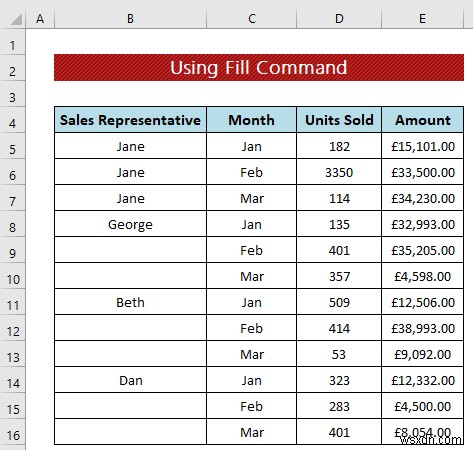Click 'Jan' in row 11
Image resolution: width=473 pixels, height=450 pixels.
[x=252, y=302]
